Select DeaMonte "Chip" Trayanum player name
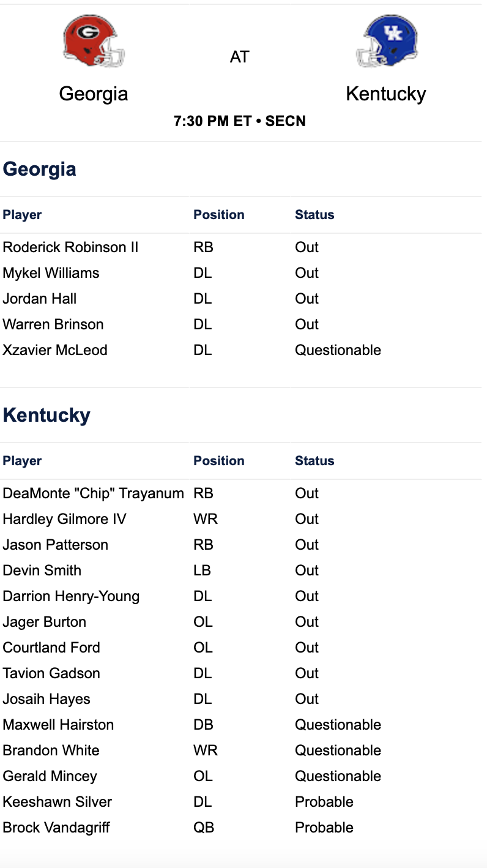Screen dimensions: 487x868 click(x=93, y=493)
